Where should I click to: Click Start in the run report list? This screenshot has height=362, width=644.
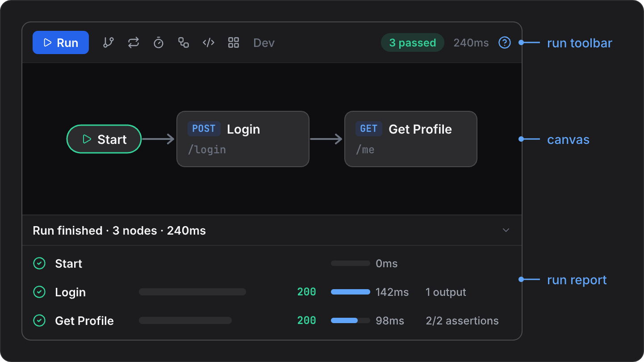click(68, 264)
